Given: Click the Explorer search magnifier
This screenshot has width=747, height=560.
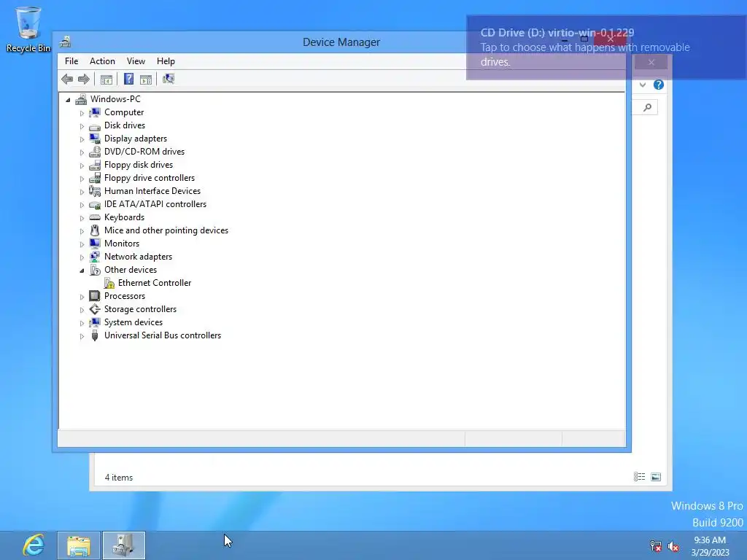Looking at the screenshot, I should (x=647, y=108).
